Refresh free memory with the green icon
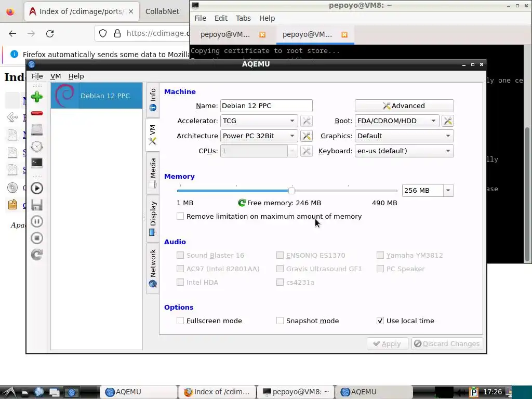 [x=242, y=203]
